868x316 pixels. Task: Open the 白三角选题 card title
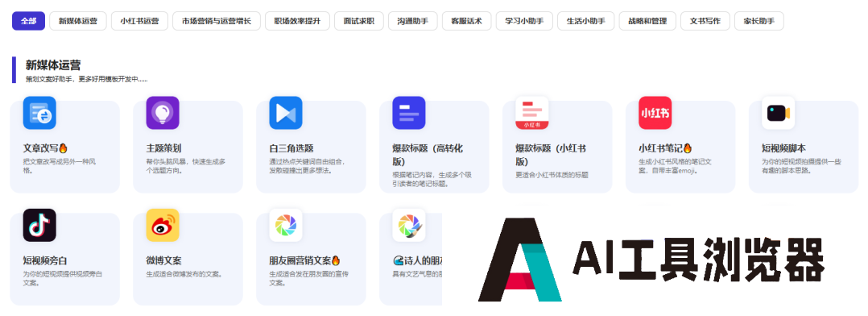click(291, 148)
